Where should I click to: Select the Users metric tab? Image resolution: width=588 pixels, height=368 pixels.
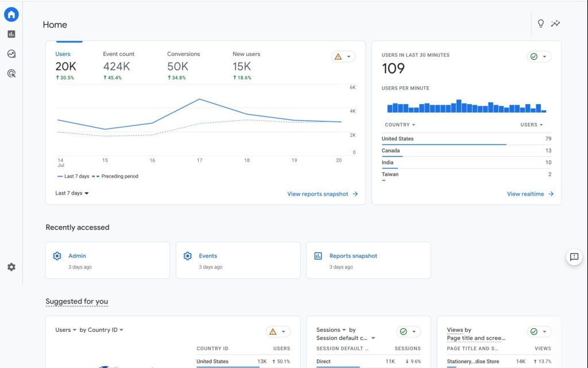click(x=65, y=66)
